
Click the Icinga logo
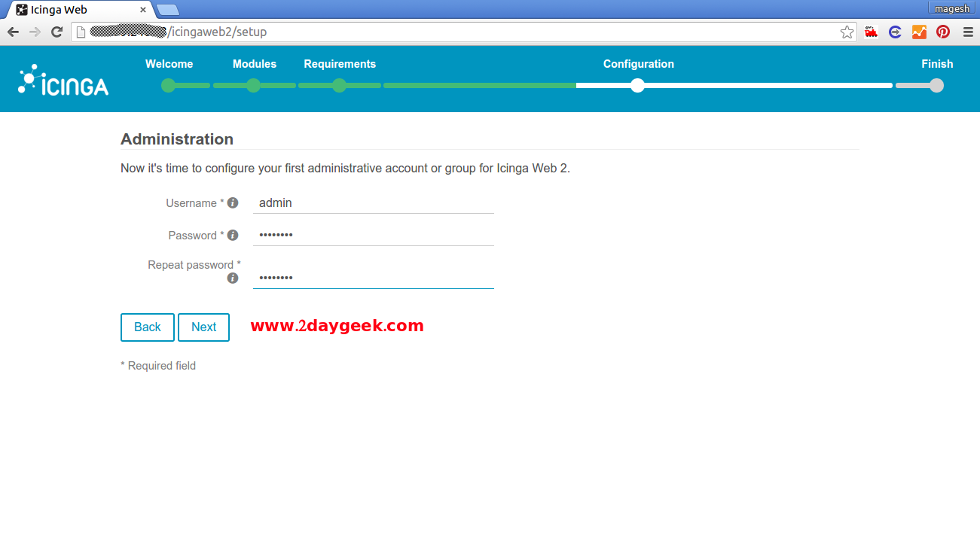coord(63,81)
